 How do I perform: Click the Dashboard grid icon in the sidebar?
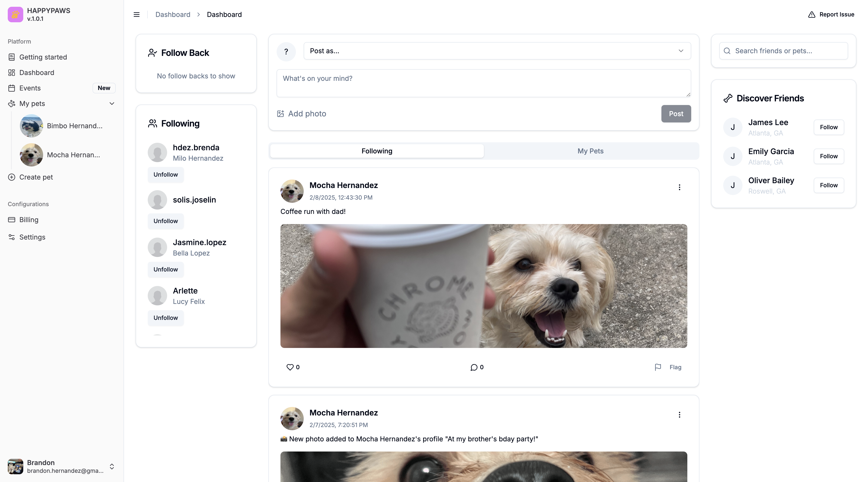pos(11,73)
